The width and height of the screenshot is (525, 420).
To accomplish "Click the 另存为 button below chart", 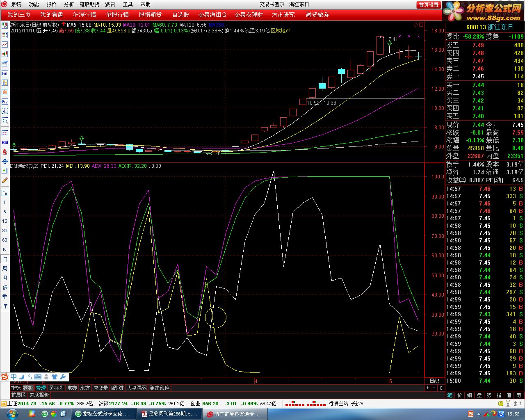I will click(57, 388).
